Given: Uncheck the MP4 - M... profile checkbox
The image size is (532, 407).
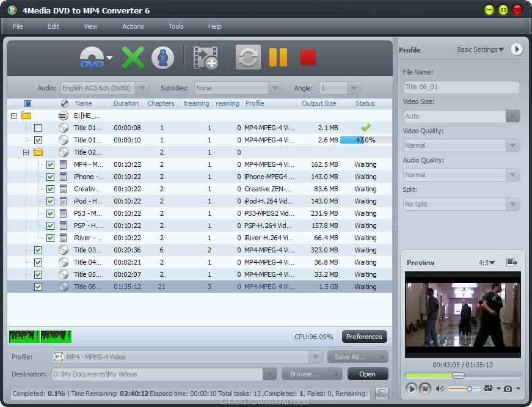Looking at the screenshot, I should point(51,164).
